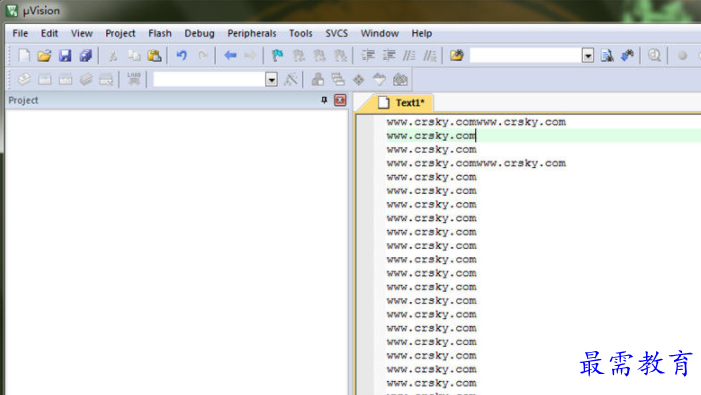701x395 pixels.
Task: Click the first www.crsky.comwww.crsky.com line
Action: [x=476, y=122]
